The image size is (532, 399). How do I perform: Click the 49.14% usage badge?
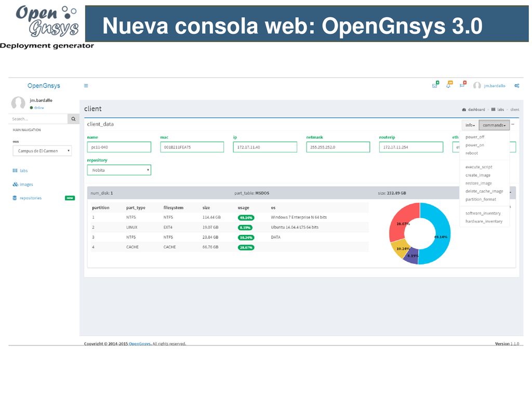(x=246, y=218)
